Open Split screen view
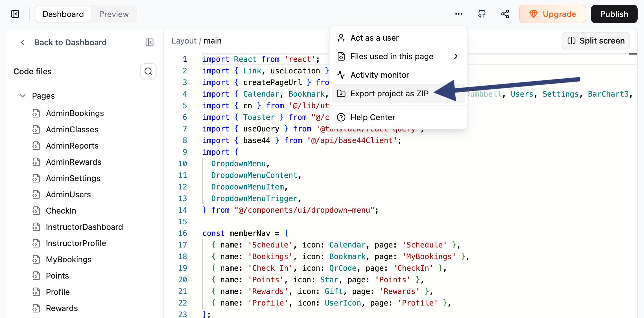The image size is (644, 318). click(596, 41)
